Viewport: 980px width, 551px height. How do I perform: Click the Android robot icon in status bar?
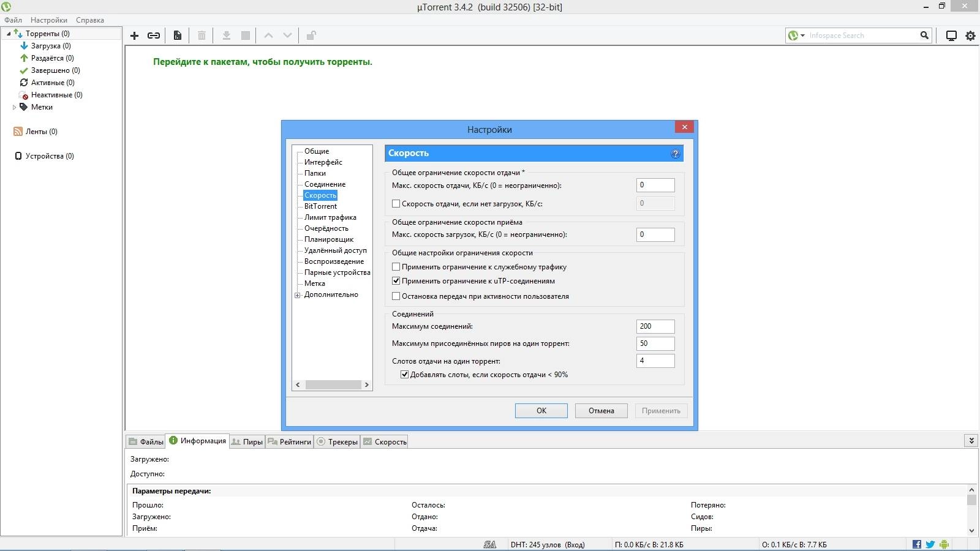click(943, 544)
